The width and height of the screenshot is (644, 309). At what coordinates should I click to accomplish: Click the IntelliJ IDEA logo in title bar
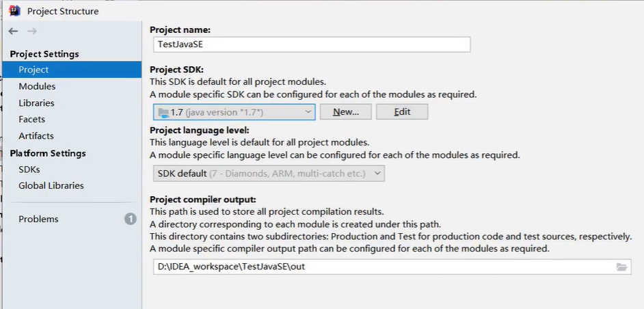pos(14,10)
